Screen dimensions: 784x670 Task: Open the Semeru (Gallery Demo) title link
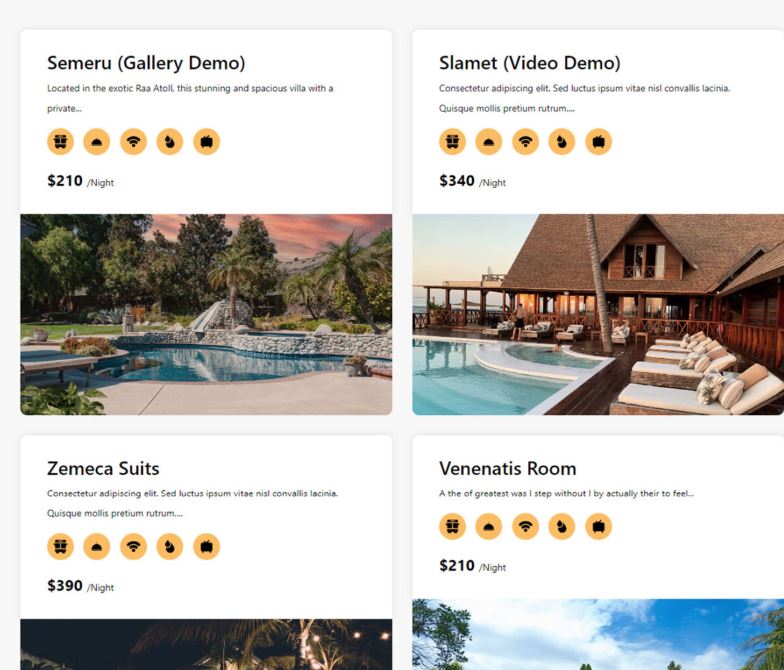[x=146, y=63]
